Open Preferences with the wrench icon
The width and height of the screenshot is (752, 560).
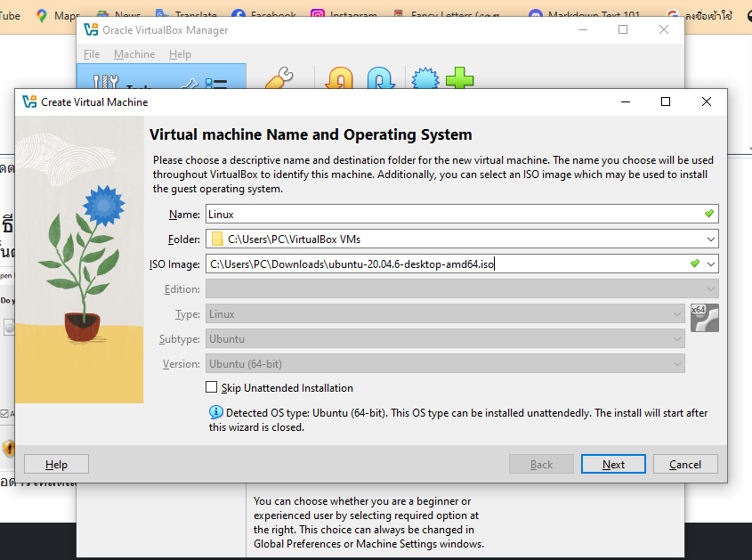click(x=279, y=80)
